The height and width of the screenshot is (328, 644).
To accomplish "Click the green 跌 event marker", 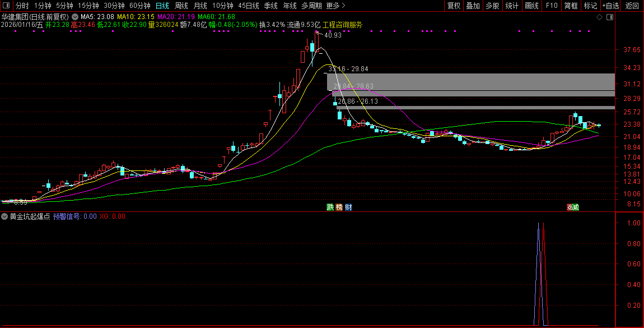I will [x=330, y=207].
